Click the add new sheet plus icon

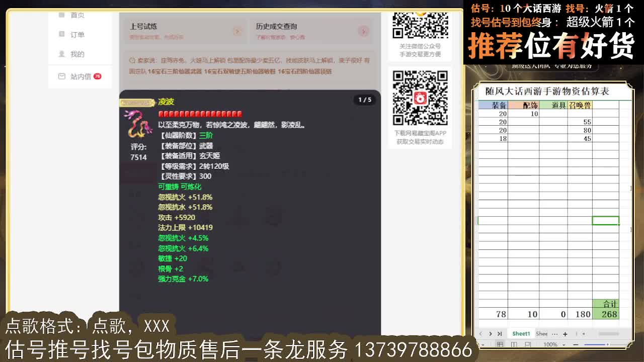[x=565, y=333]
